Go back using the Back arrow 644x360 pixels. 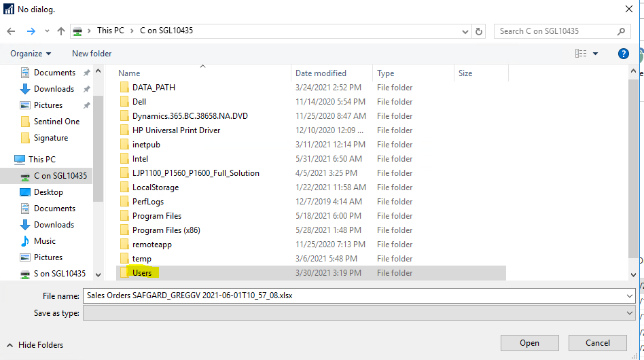click(x=11, y=31)
